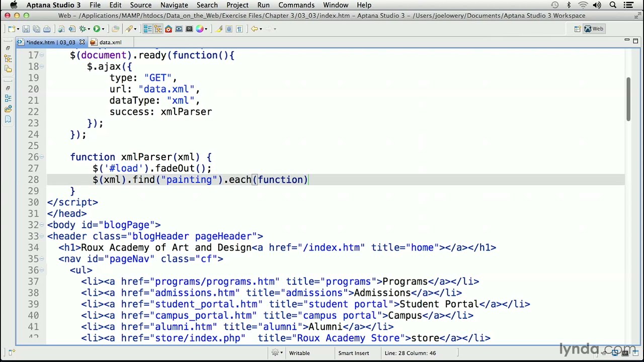Screen dimensions: 644x362
Task: Click the lower Restore icon in left sidebar
Action: (8, 88)
